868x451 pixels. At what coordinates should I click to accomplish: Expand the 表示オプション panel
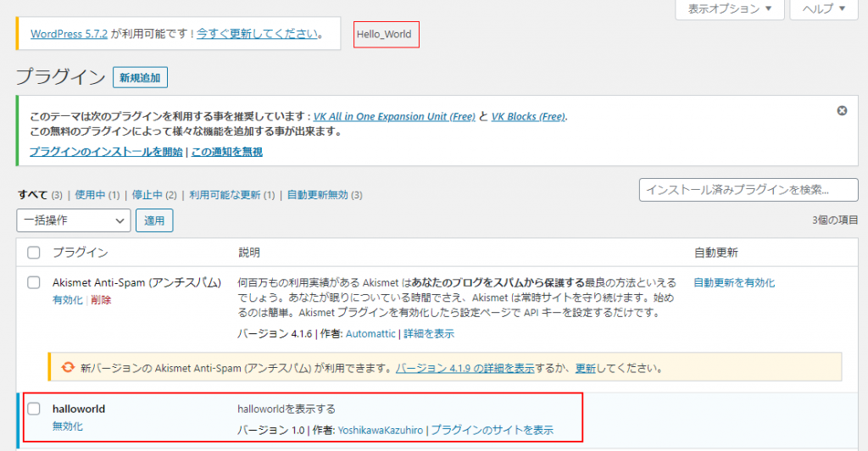730,9
